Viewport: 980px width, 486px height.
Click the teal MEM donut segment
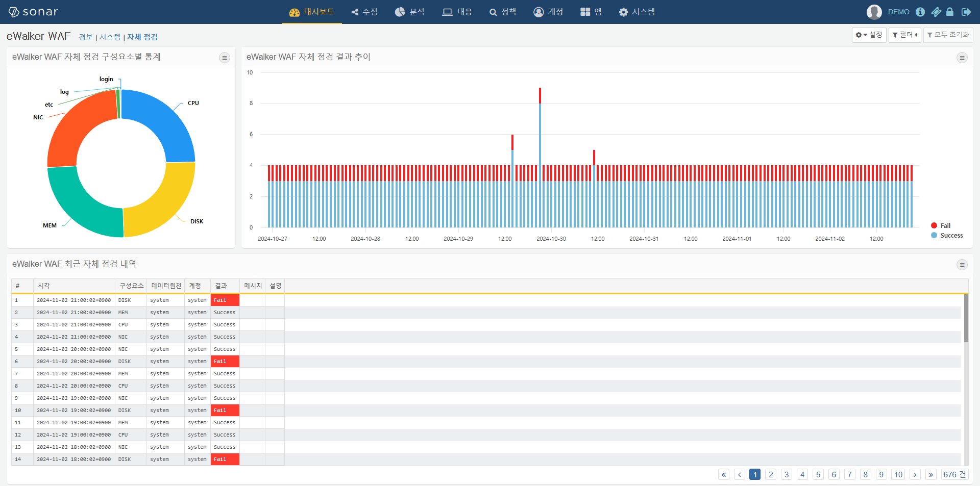pos(79,207)
